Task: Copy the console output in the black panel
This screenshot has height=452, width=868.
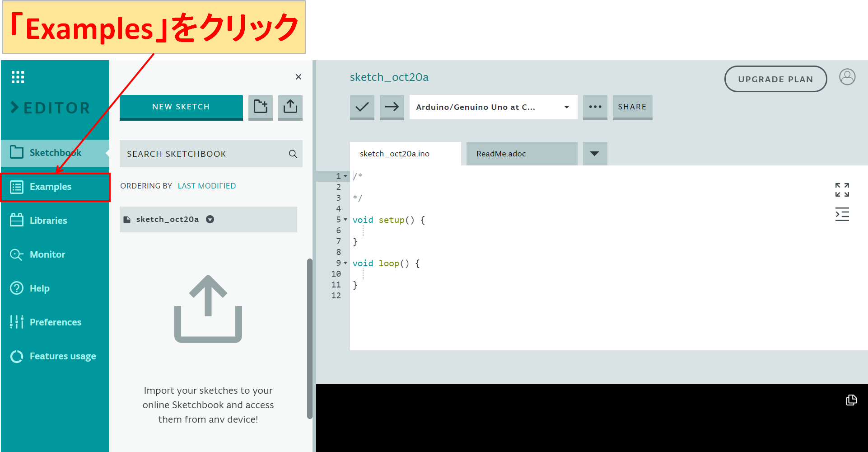Action: tap(852, 400)
